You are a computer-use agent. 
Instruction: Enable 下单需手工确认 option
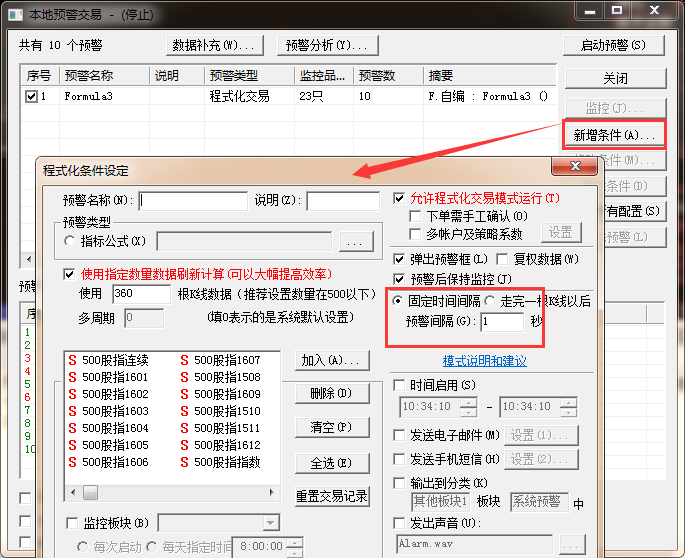(x=416, y=216)
